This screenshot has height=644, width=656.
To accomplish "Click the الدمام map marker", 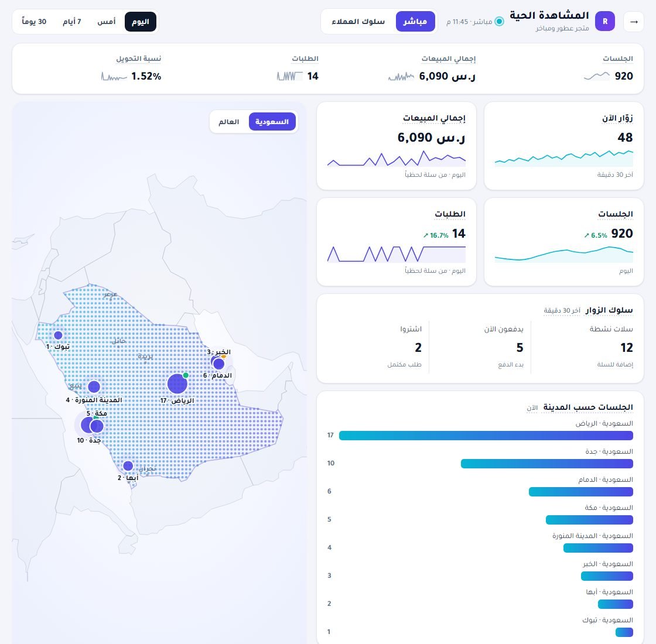I will pyautogui.click(x=219, y=364).
